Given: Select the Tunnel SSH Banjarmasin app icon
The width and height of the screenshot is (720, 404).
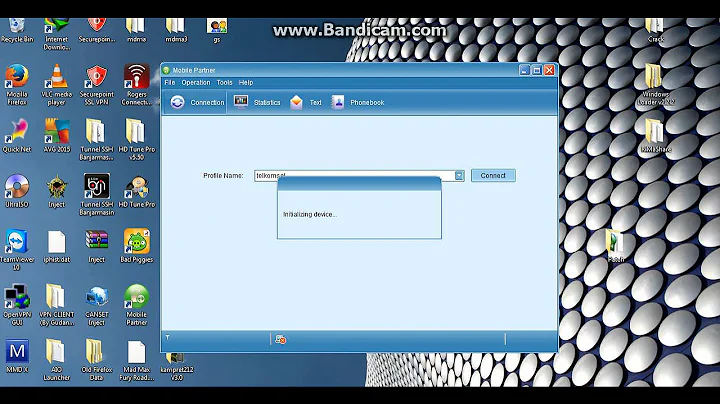Looking at the screenshot, I should [x=96, y=195].
